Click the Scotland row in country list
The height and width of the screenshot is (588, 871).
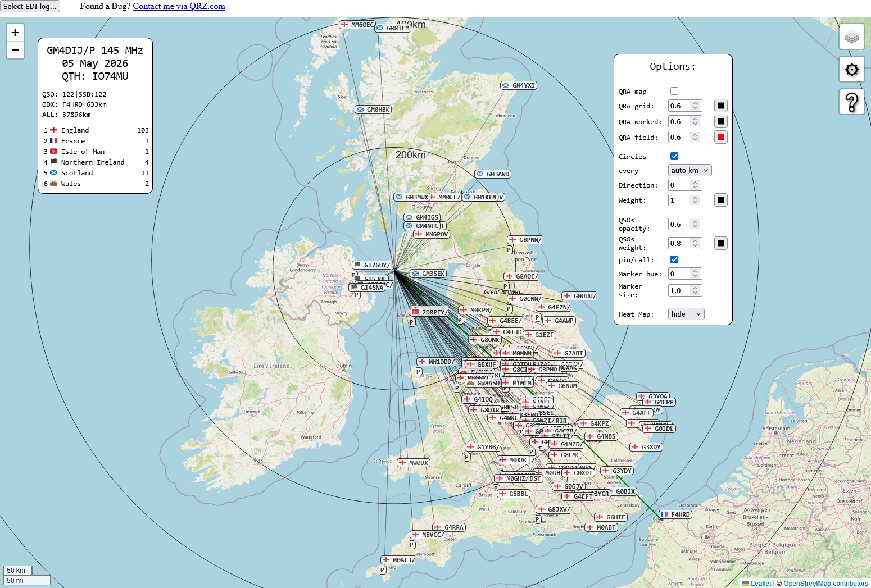pos(96,173)
